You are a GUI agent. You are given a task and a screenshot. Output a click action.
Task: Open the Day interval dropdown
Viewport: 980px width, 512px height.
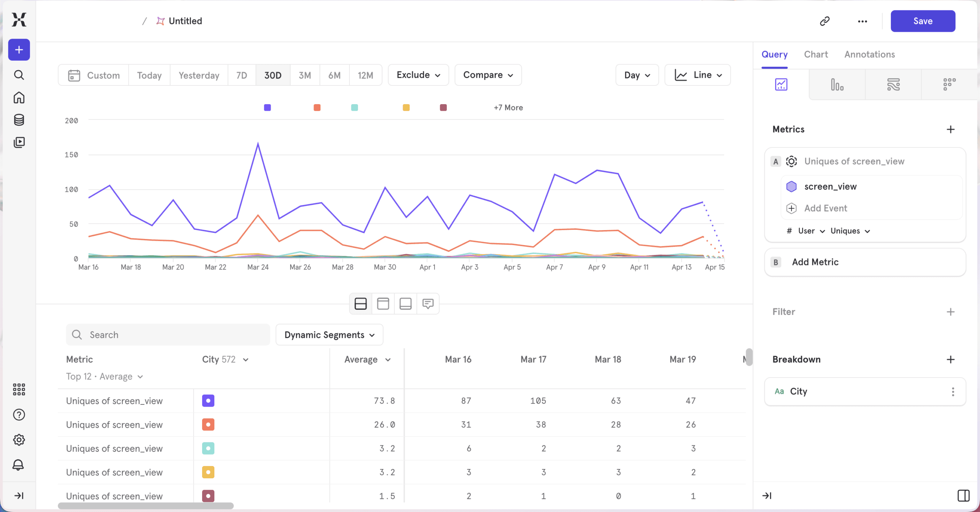pos(637,75)
